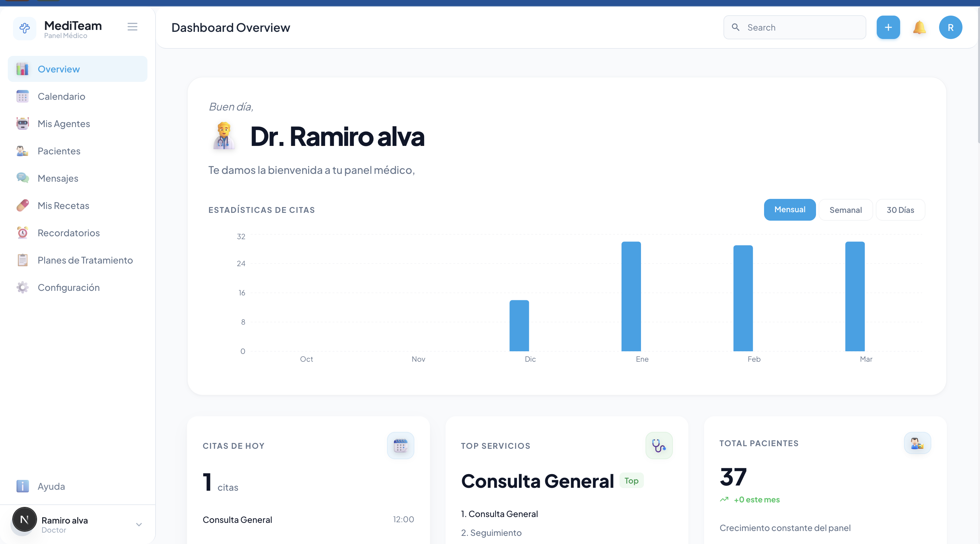This screenshot has height=544, width=980.
Task: Click the blue plus button to create new
Action: click(x=888, y=27)
